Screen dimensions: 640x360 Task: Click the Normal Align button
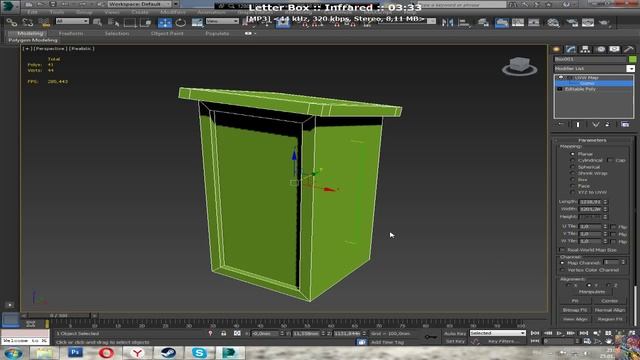click(610, 310)
